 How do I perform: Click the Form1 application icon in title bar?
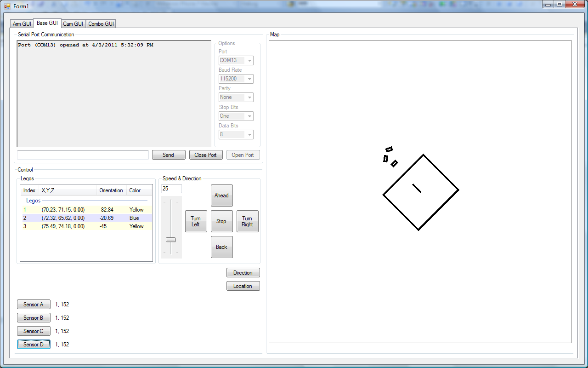point(7,6)
